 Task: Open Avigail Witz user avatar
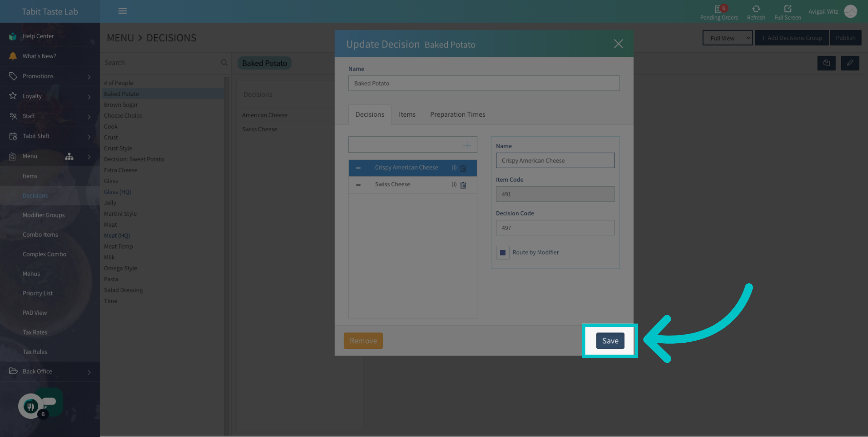tap(850, 12)
